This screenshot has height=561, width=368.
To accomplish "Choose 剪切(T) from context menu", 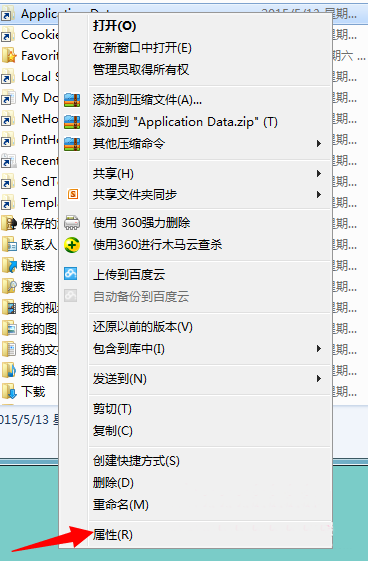I will [x=112, y=409].
